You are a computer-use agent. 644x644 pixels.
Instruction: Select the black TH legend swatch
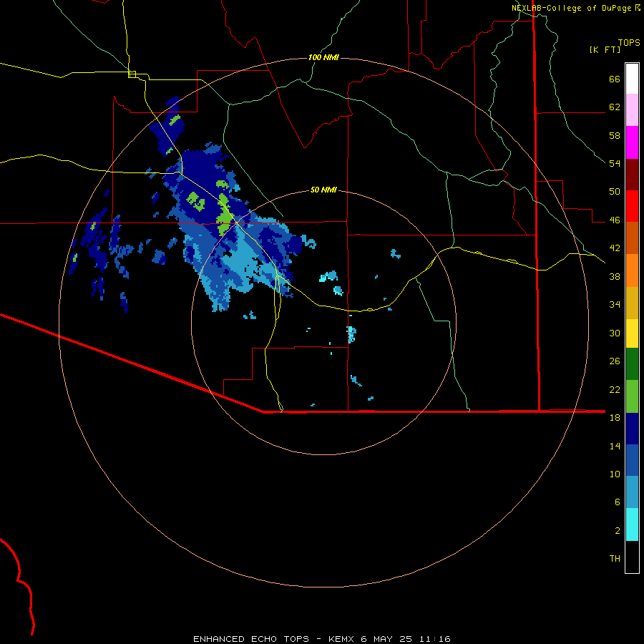tap(632, 557)
